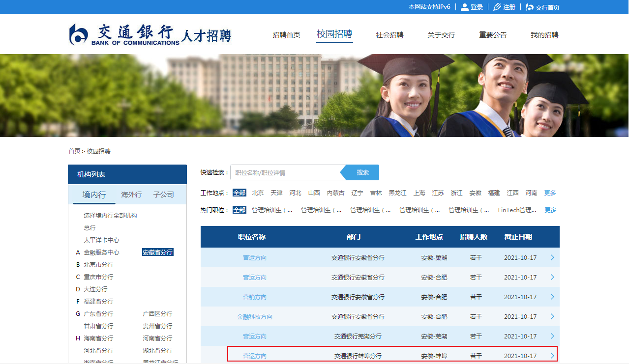The image size is (629, 364).
Task: Click the register pencil icon
Action: click(x=497, y=7)
